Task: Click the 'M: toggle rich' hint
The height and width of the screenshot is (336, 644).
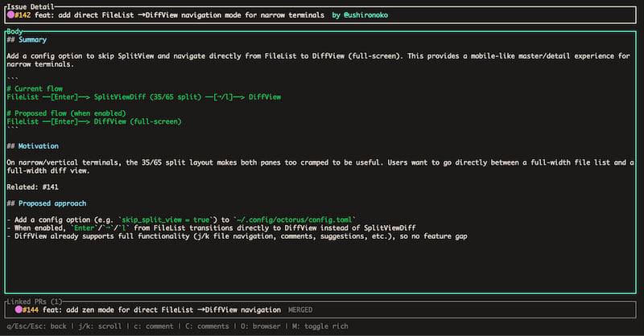Action: click(x=320, y=326)
